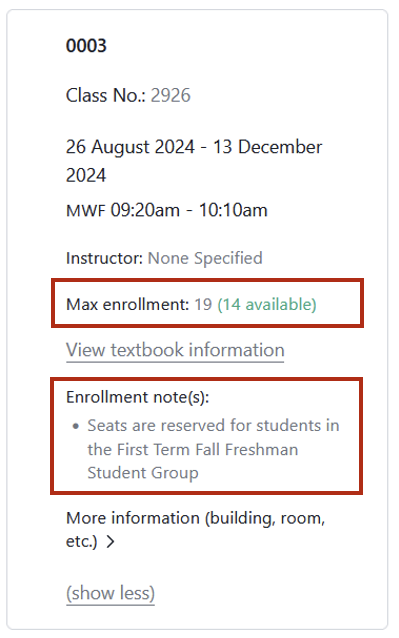Click the 2024 end year line
399x638 pixels.
(86, 176)
